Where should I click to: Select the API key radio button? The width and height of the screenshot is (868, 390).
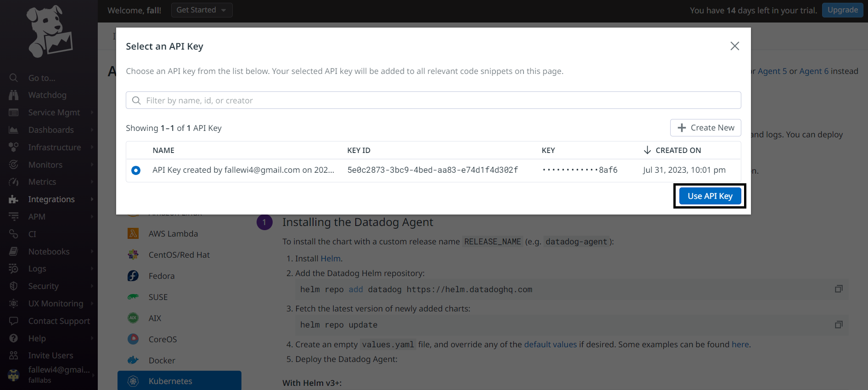click(x=136, y=170)
